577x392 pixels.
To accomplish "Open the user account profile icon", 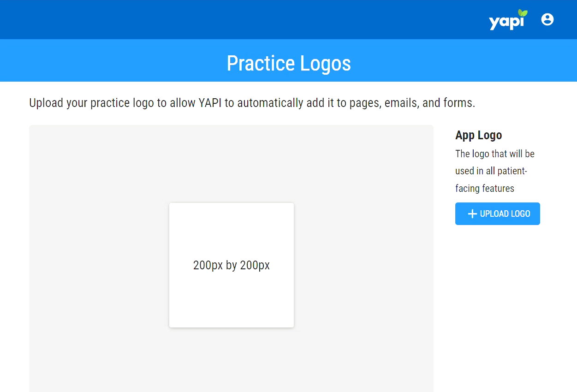I will pyautogui.click(x=547, y=19).
